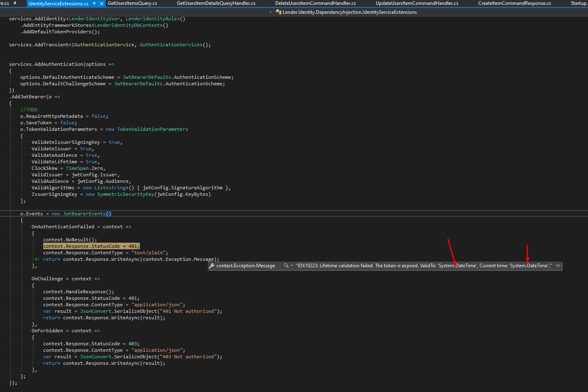Click the C# class icon beside IdentityServiceExtensions breadcrumb
Viewport: 588px width, 392px height.
[279, 12]
